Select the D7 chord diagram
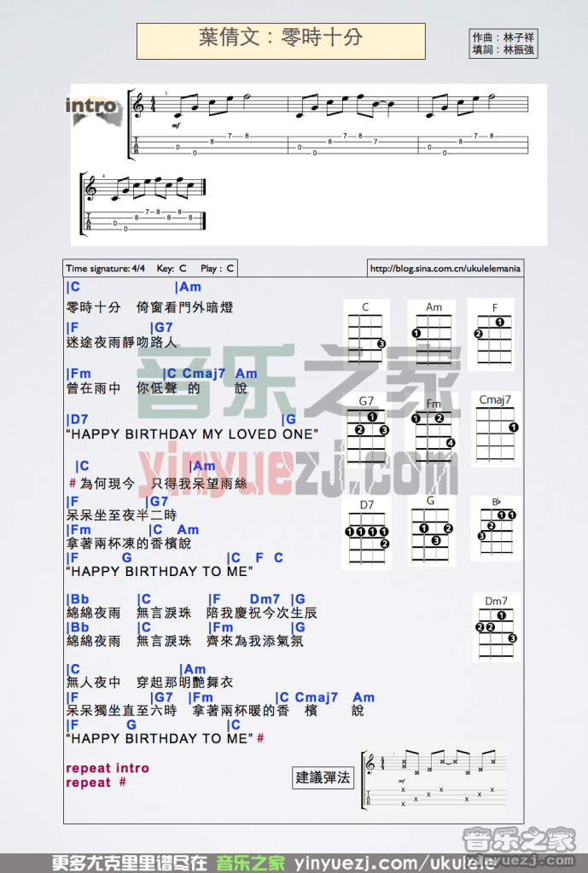 tap(367, 533)
